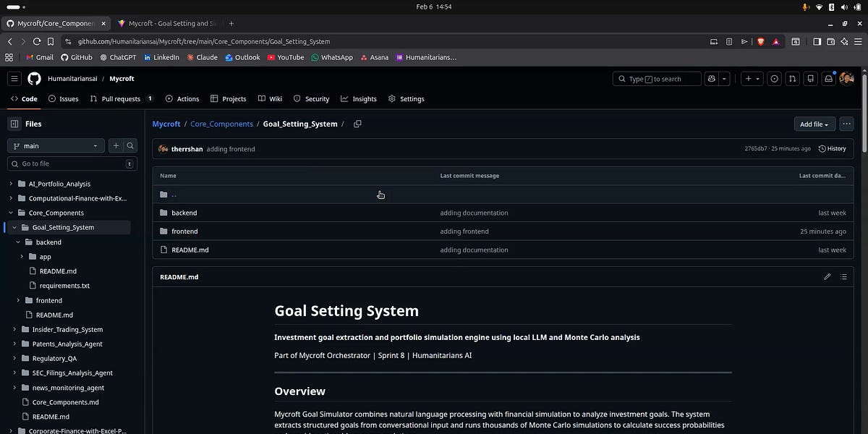
Task: Collapse the Files side panel icon
Action: [14, 124]
